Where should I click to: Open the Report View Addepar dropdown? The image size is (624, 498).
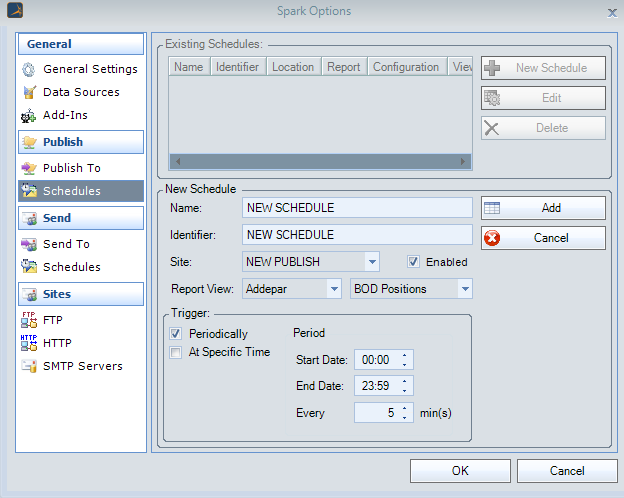click(334, 289)
